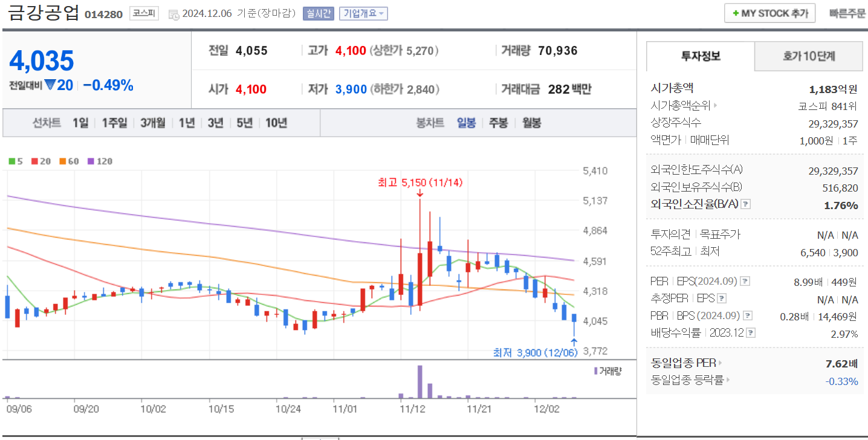Open the help icon beside 추정PER EPS

coord(721,299)
